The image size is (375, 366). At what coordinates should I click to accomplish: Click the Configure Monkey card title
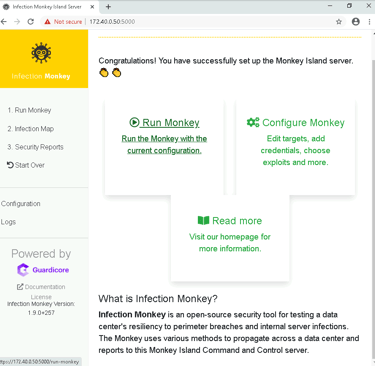[x=303, y=123]
